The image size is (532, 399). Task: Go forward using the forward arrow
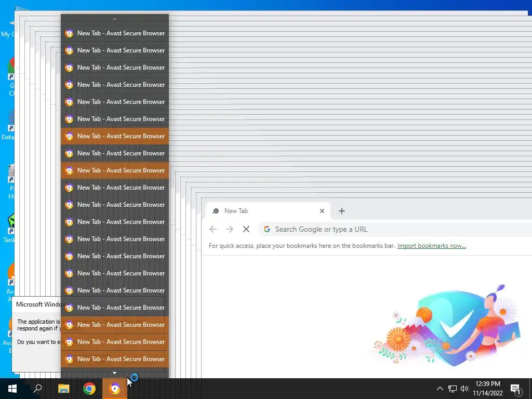[x=230, y=229]
